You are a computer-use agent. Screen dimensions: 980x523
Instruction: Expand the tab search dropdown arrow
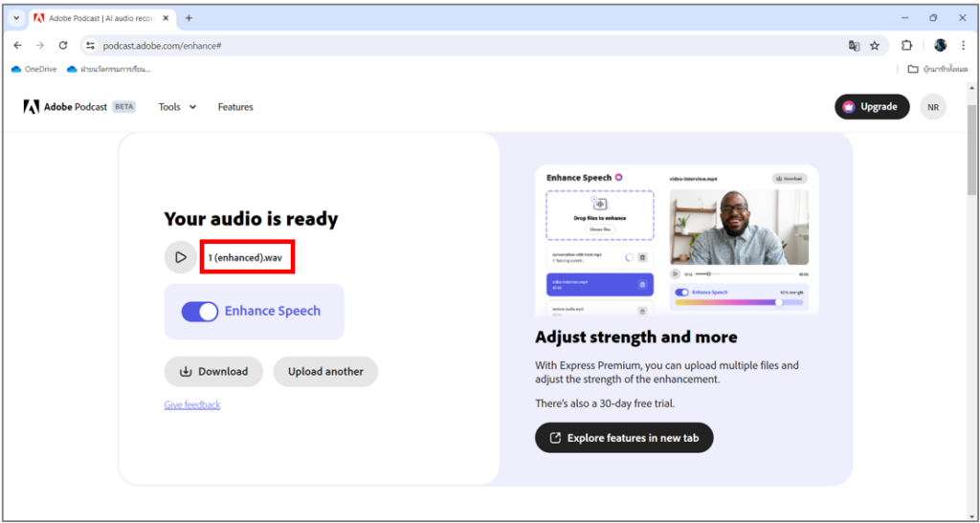pos(16,18)
